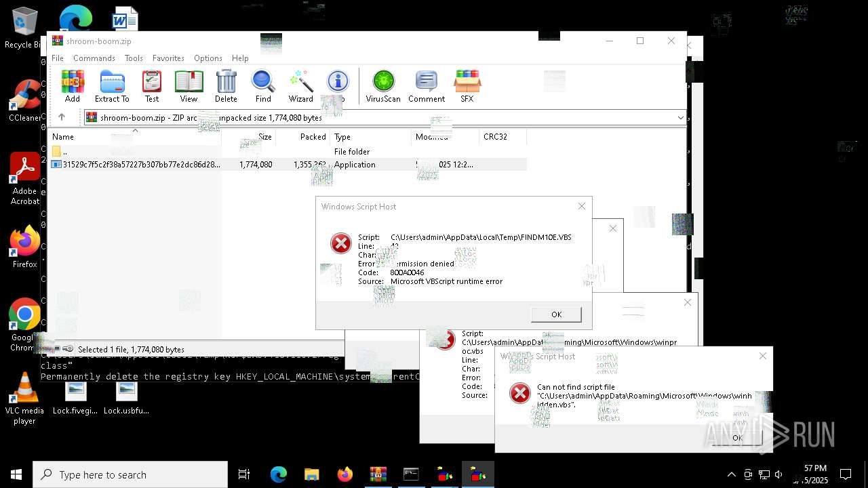Open the notification center icon
Screen dimensions: 868x488
(x=846, y=474)
